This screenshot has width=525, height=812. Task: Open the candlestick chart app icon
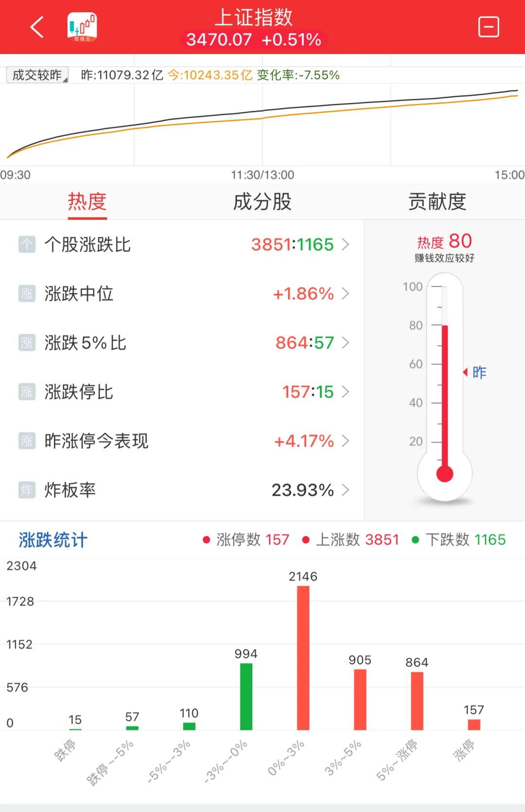[82, 27]
